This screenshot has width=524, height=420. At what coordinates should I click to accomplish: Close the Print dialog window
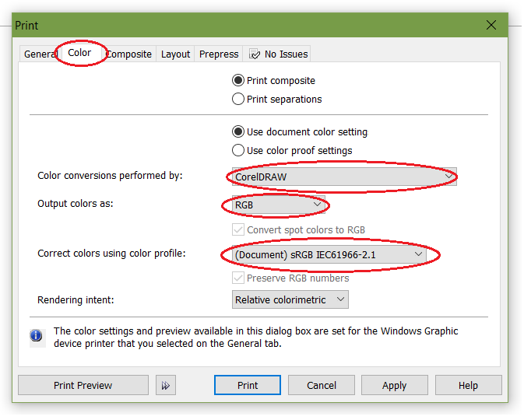click(x=491, y=25)
